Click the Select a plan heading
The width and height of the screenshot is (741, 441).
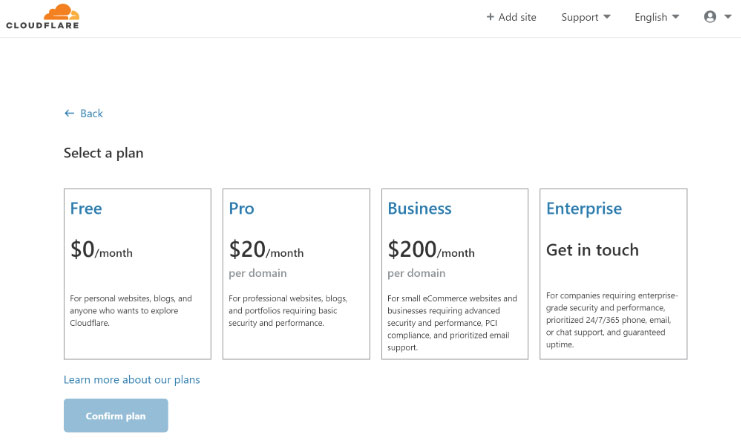(103, 153)
